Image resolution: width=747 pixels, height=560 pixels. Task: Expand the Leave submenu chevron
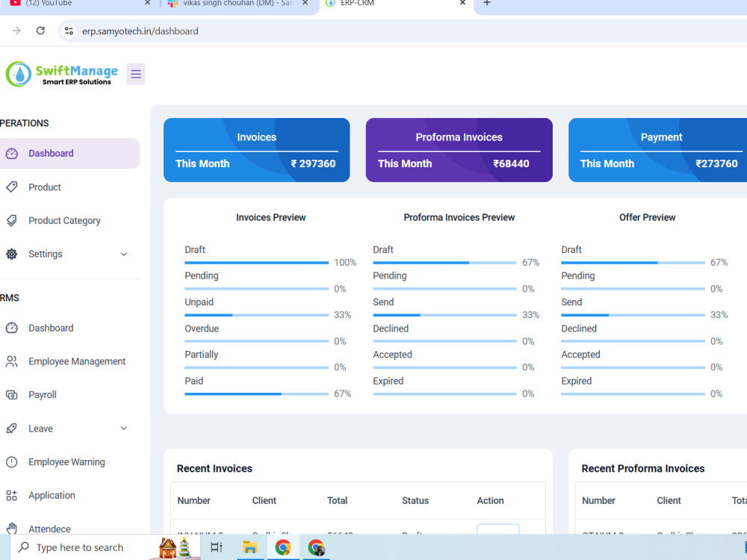124,429
